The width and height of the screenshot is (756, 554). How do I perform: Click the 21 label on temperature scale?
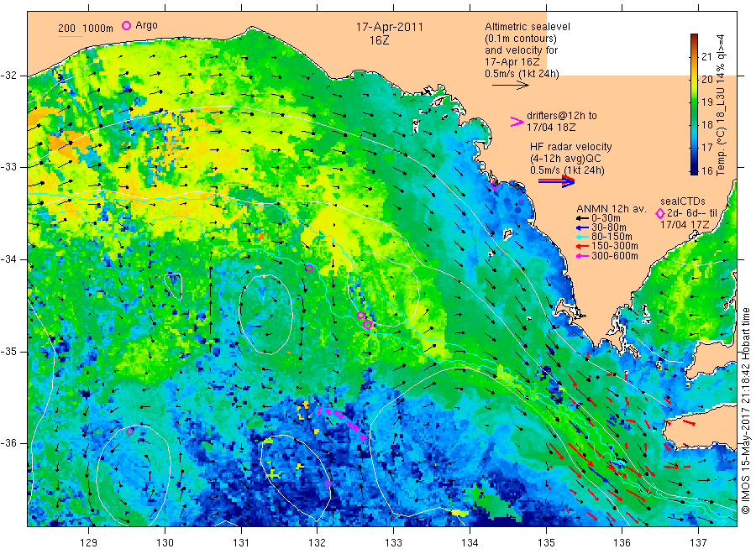tap(706, 57)
